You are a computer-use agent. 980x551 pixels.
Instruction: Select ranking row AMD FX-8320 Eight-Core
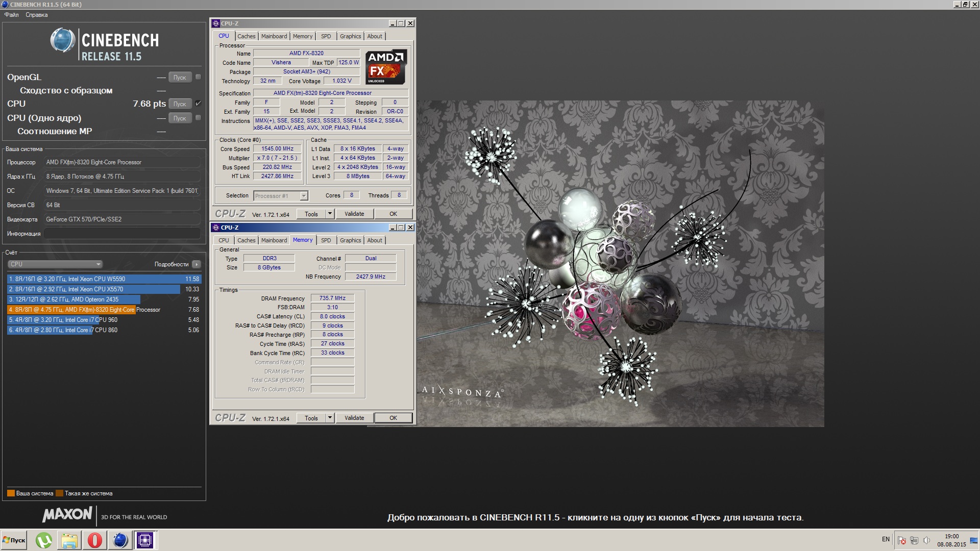click(104, 310)
